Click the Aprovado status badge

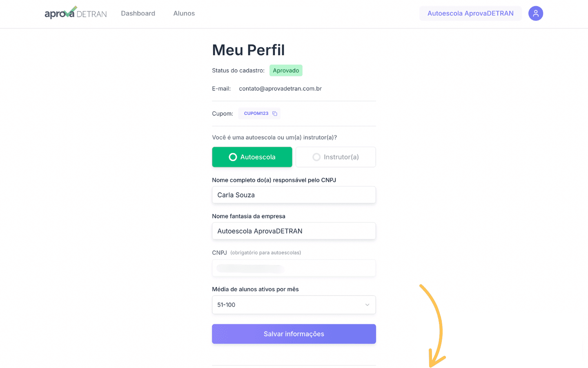pos(286,70)
